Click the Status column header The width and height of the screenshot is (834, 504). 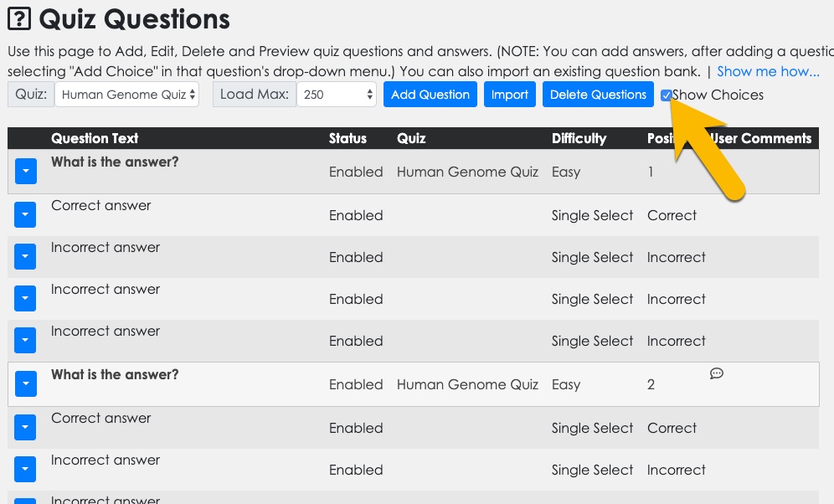click(x=347, y=138)
